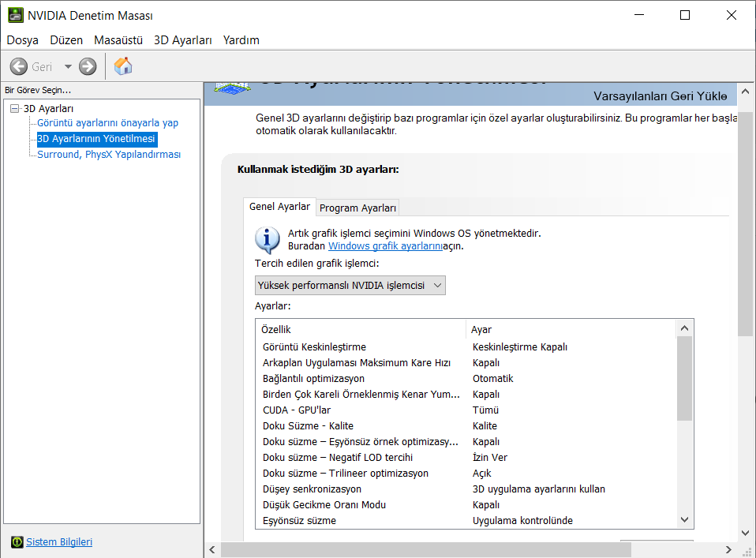Click the Ayar column header
The width and height of the screenshot is (756, 558).
(572, 329)
